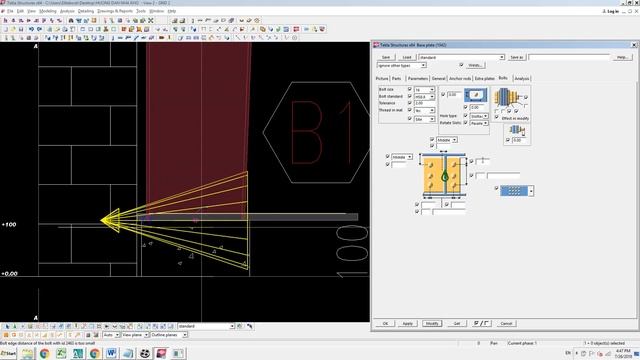Click the Log in link at top right

point(611,11)
